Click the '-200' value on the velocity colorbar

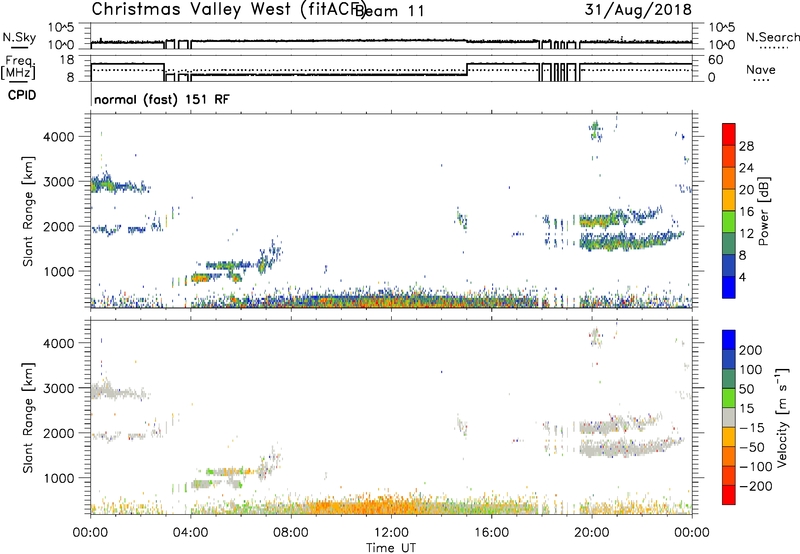point(755,486)
